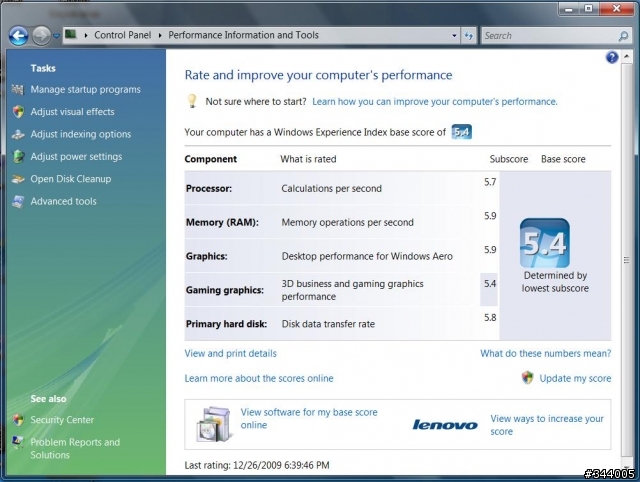Open the recent pages dropdown arrow

(x=56, y=36)
